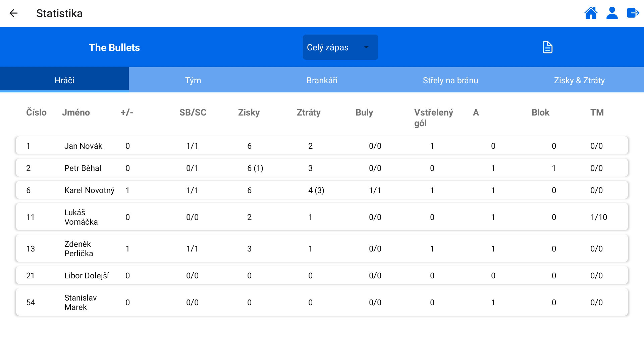This screenshot has height=364, width=644.
Task: Open the Zisky & Ztráty tab
Action: tap(579, 80)
